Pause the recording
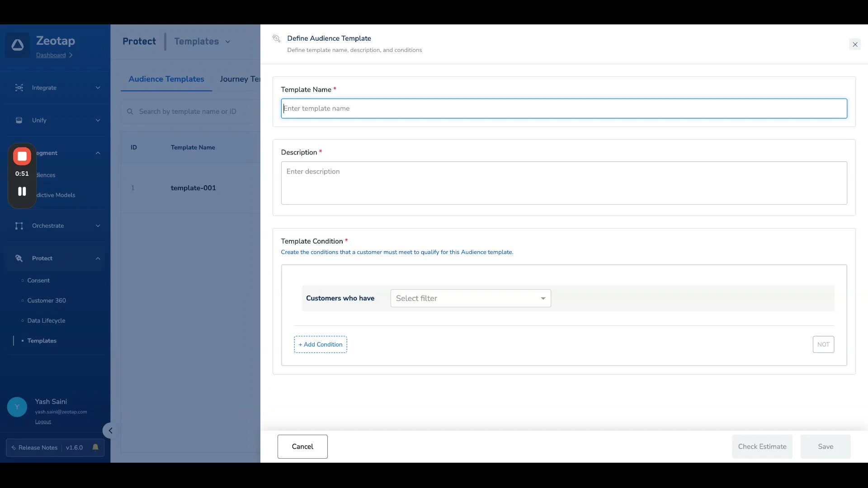868x488 pixels. (22, 192)
